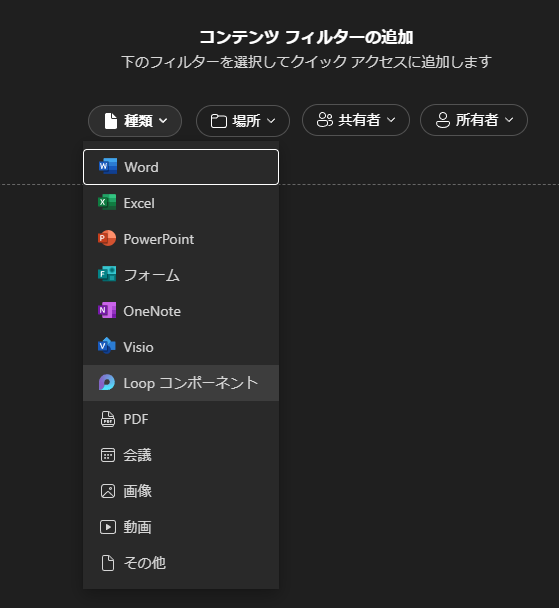
Task: Open the 共有者 filter dropdown
Action: [356, 120]
